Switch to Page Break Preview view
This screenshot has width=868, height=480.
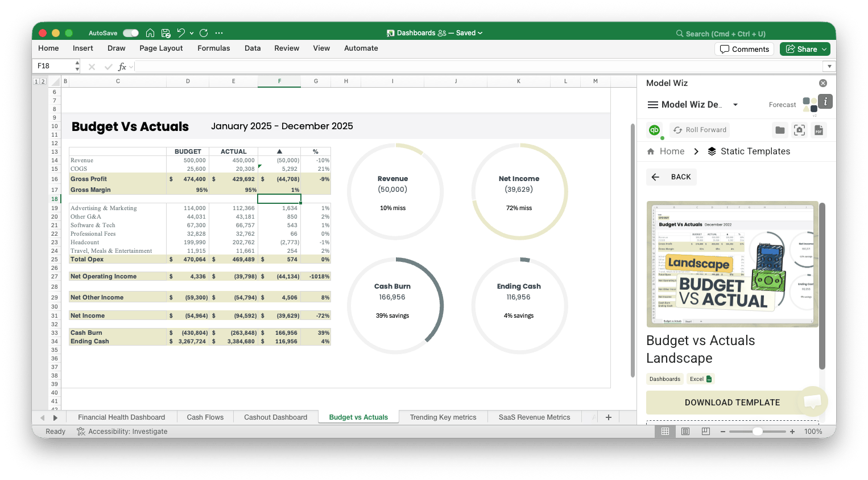706,432
